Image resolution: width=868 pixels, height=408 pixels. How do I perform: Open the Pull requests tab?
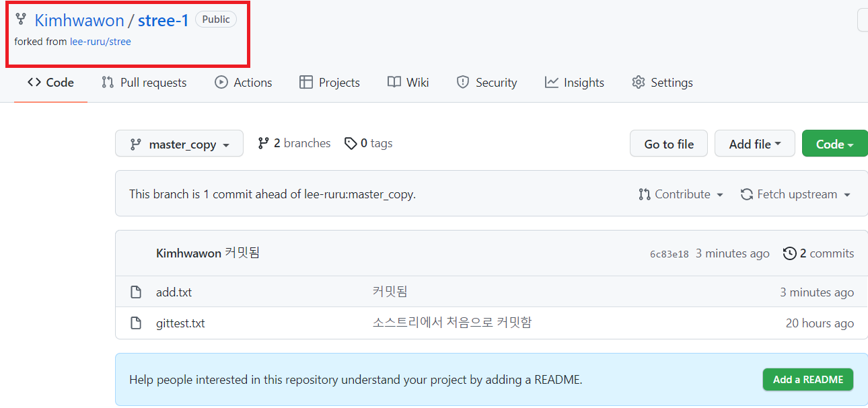144,83
